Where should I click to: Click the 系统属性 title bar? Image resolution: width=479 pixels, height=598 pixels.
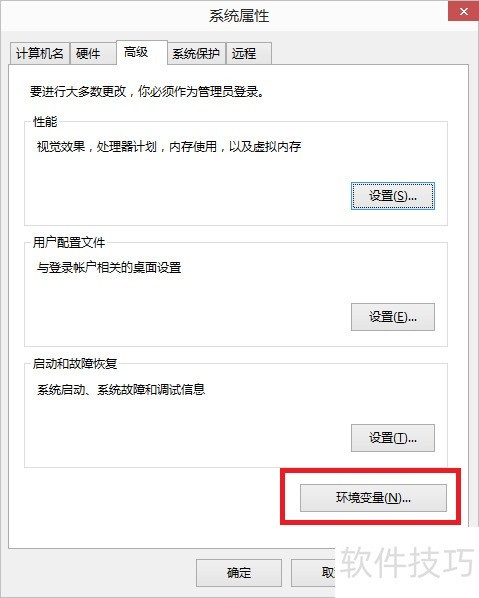pos(239,16)
